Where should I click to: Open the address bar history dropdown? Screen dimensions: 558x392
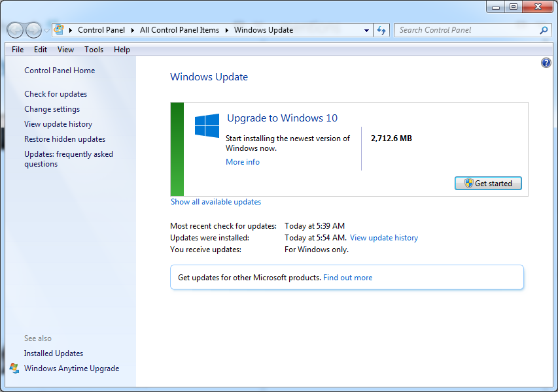(366, 31)
